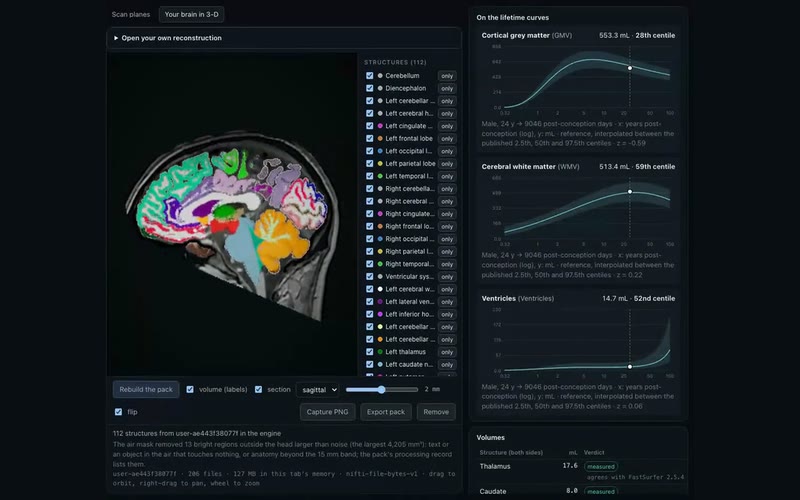Click only beside Left cerebral w... row

click(x=447, y=289)
